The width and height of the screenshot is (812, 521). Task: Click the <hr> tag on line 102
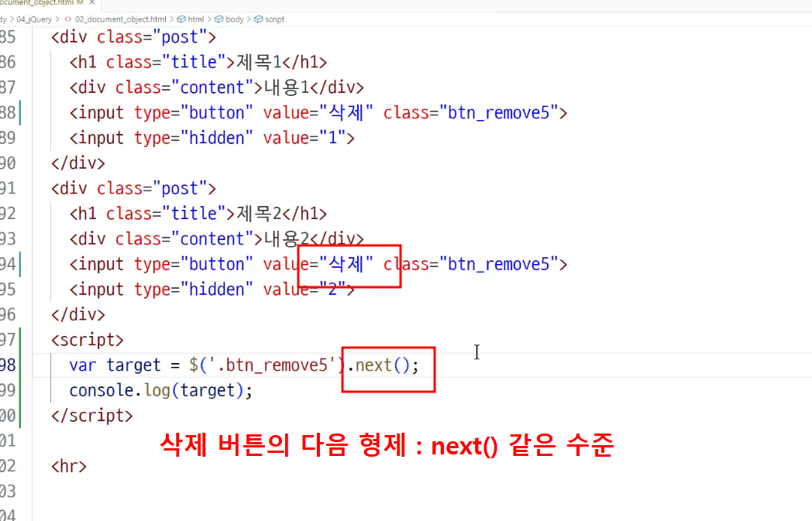68,466
